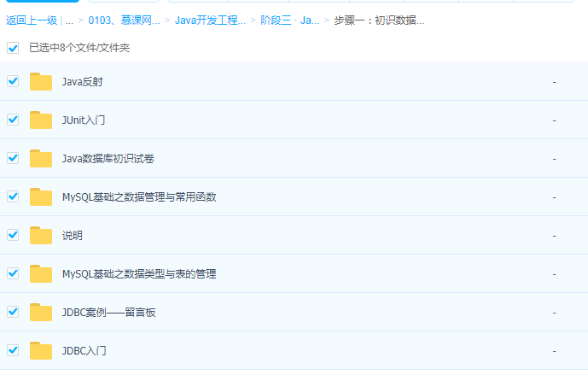Image resolution: width=588 pixels, height=375 pixels.
Task: Select the Java数据库初识试卷 folder name text
Action: tap(108, 159)
